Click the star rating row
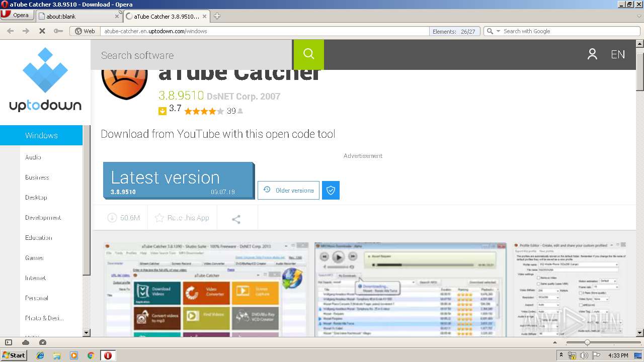The height and width of the screenshot is (362, 644). (204, 111)
